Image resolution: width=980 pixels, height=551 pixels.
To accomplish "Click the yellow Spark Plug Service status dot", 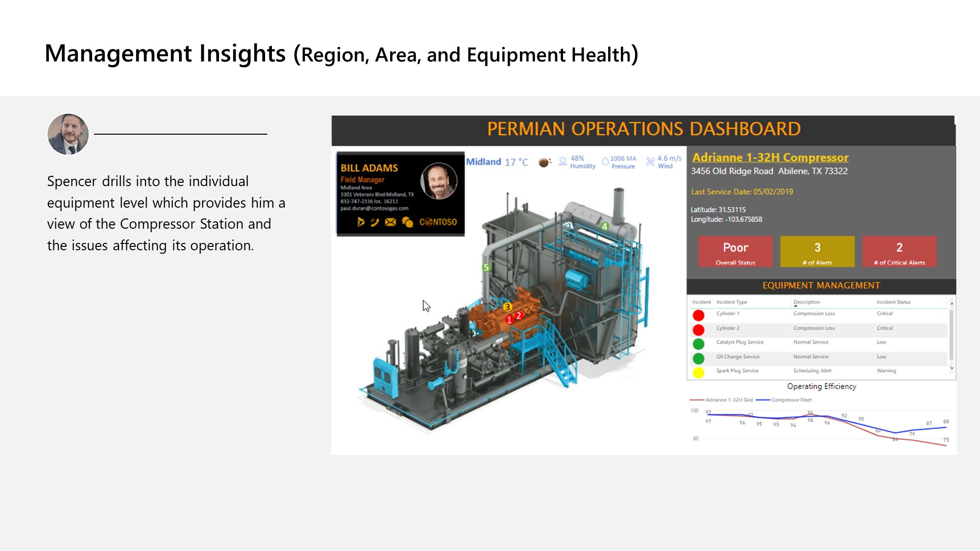I will 699,372.
